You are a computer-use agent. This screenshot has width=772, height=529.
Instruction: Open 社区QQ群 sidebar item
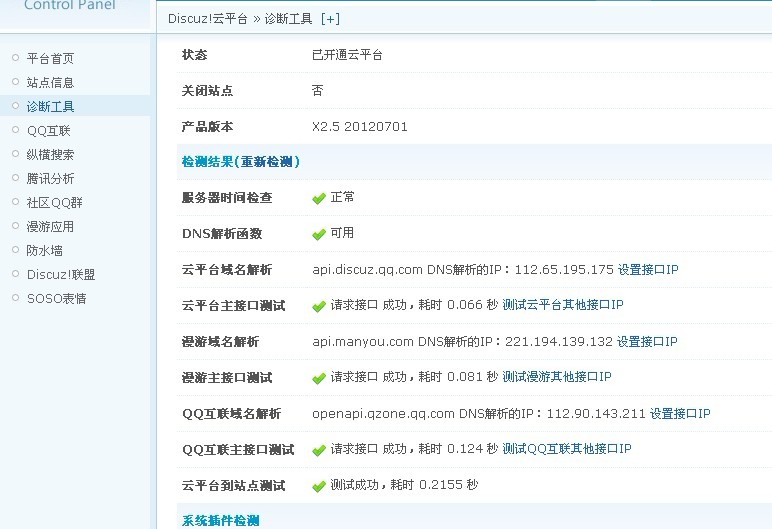pyautogui.click(x=55, y=202)
